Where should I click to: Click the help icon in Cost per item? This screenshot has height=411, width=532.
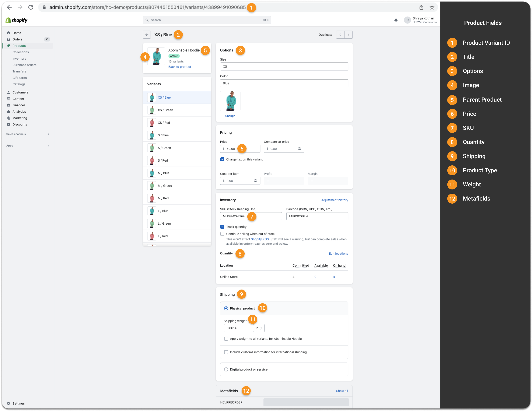pyautogui.click(x=255, y=181)
